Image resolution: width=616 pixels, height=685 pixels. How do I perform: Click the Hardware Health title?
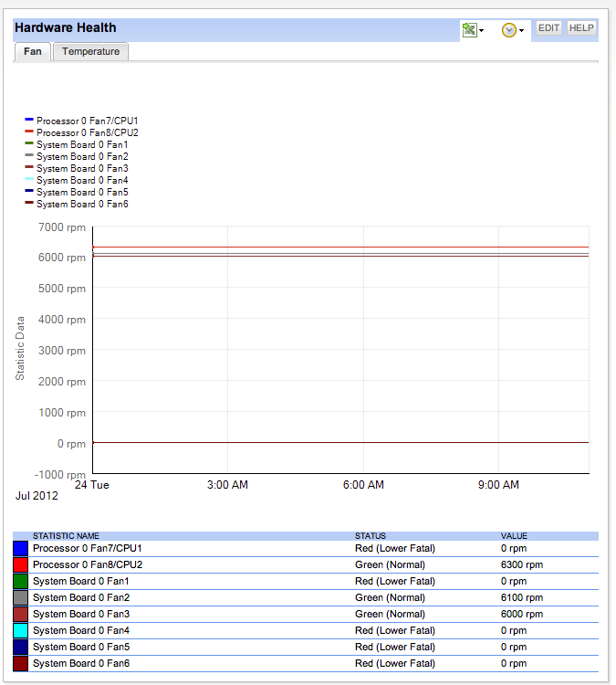coord(66,27)
